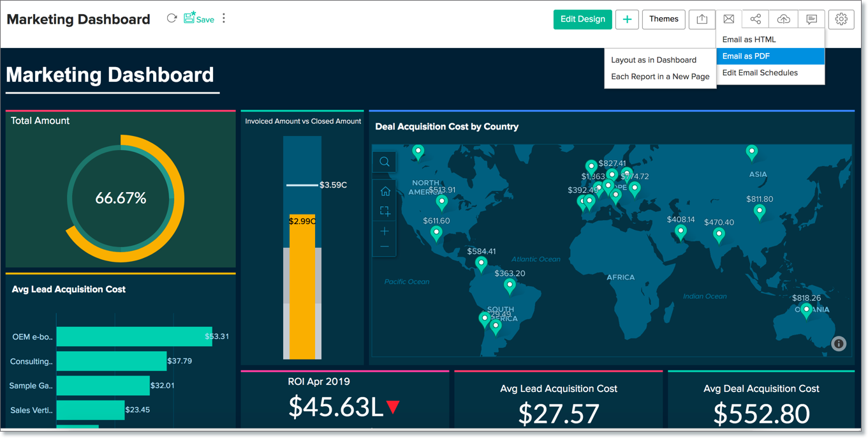Image resolution: width=868 pixels, height=438 pixels.
Task: Reset map view with the home icon
Action: pyautogui.click(x=384, y=190)
